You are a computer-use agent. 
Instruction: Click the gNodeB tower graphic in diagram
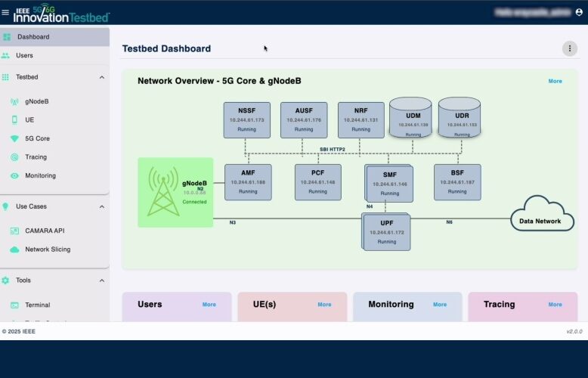click(163, 191)
